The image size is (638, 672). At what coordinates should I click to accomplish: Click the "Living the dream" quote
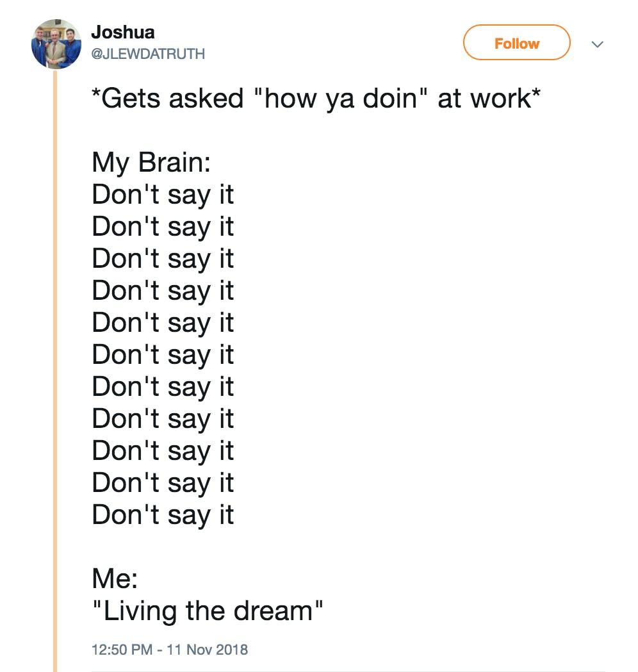pyautogui.click(x=208, y=611)
